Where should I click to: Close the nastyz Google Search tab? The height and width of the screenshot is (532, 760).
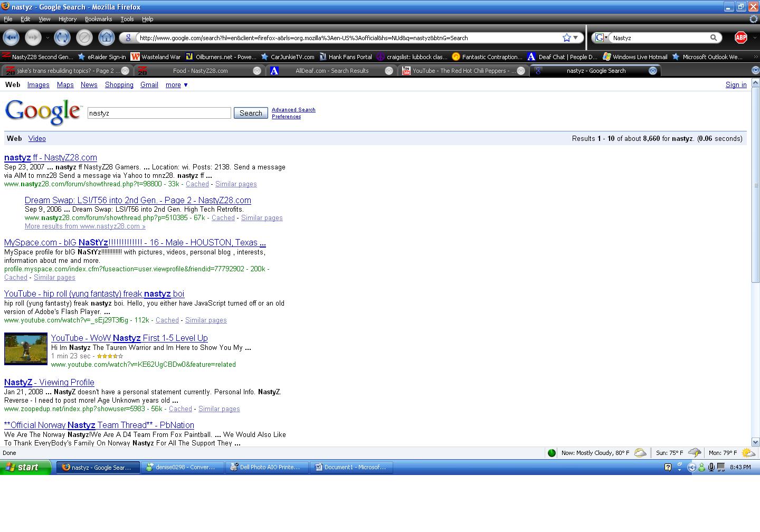coord(652,71)
